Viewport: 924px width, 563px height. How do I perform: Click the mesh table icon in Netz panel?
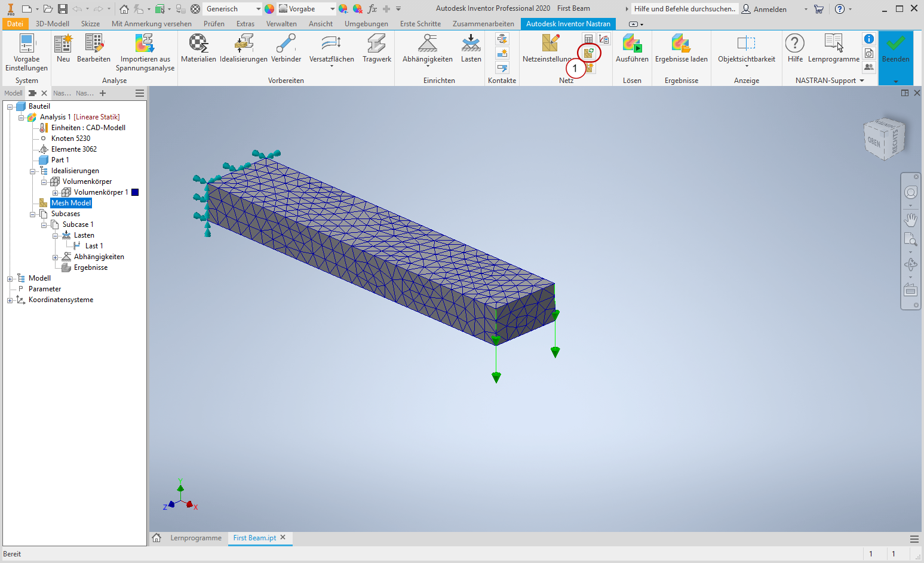589,39
